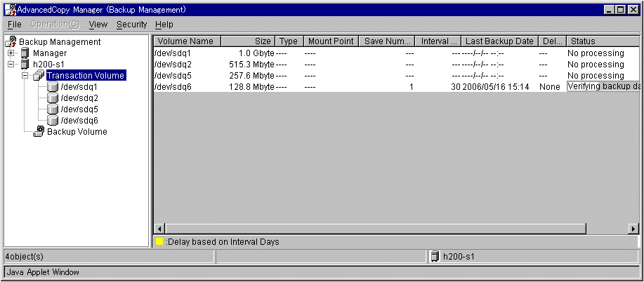This screenshot has height=282, width=644.
Task: Click the h200-s1 text in status bar
Action: pyautogui.click(x=459, y=257)
